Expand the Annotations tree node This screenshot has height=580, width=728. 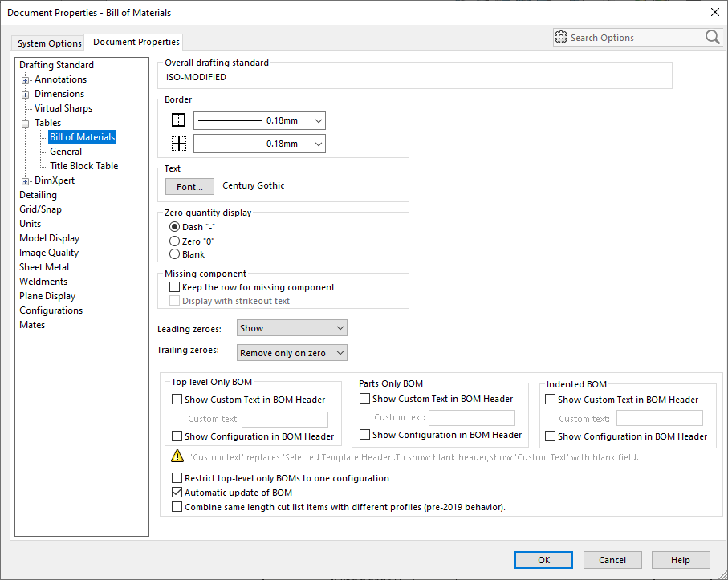[x=26, y=79]
